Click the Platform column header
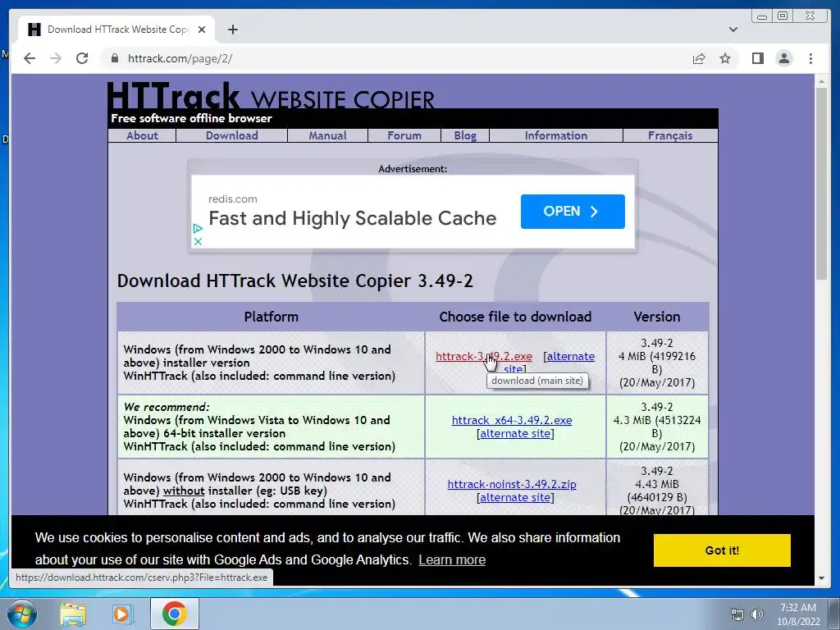Viewport: 840px width, 630px height. (x=271, y=317)
